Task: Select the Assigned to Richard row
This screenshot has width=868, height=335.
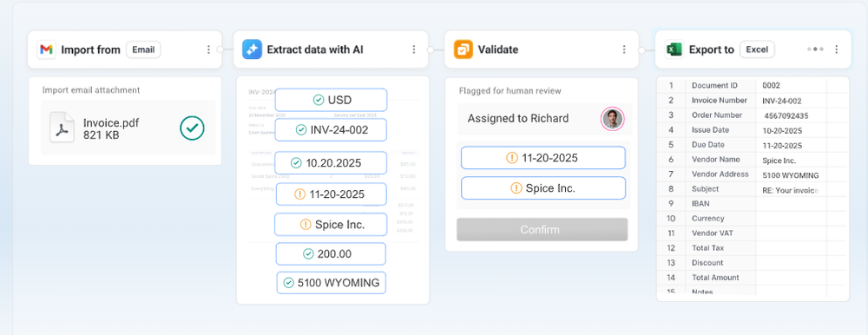Action: click(x=543, y=119)
